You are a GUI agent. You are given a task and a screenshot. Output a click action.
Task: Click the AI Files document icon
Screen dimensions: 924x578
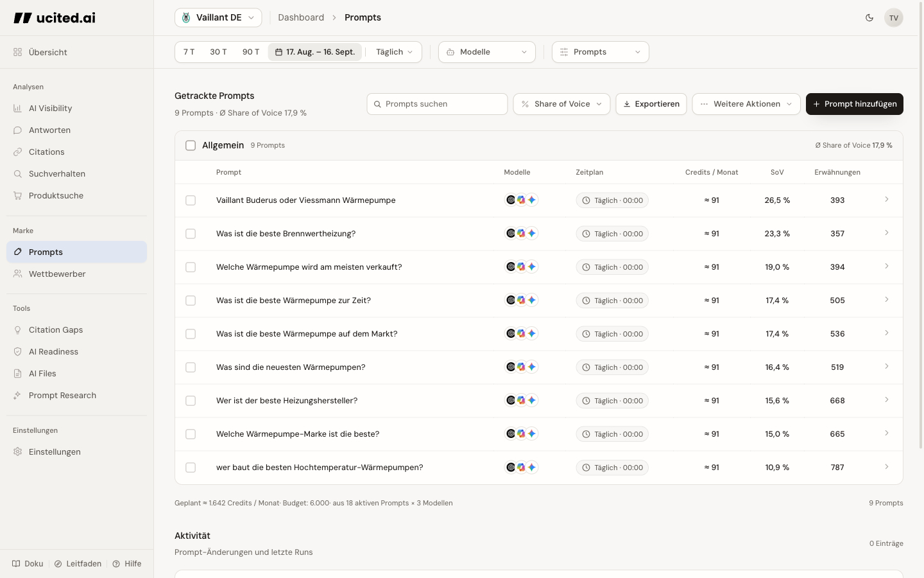pyautogui.click(x=17, y=374)
